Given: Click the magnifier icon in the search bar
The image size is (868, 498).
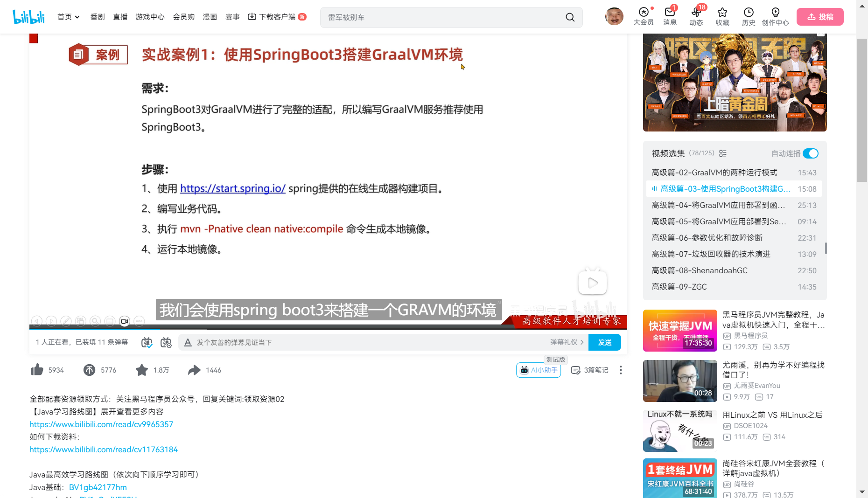Looking at the screenshot, I should (x=570, y=17).
